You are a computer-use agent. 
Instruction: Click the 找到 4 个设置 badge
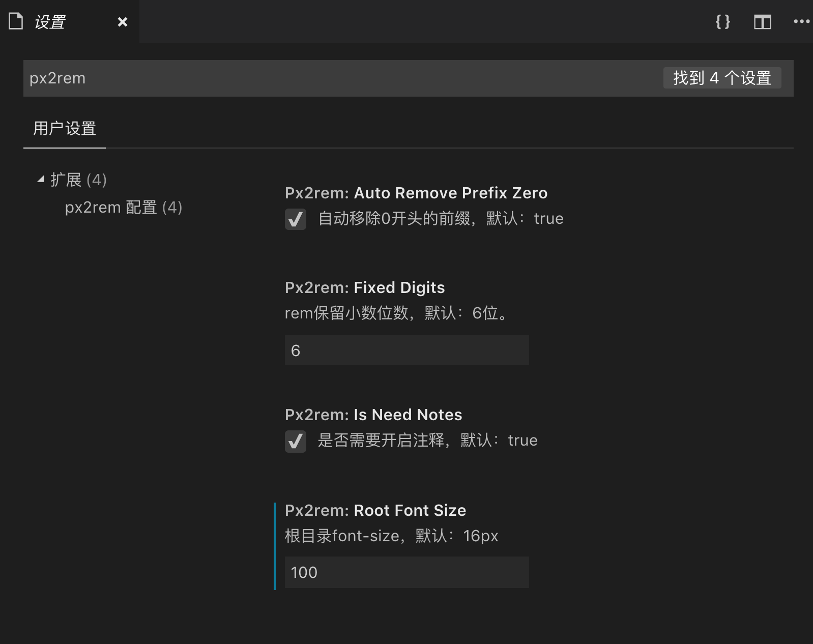(x=722, y=78)
